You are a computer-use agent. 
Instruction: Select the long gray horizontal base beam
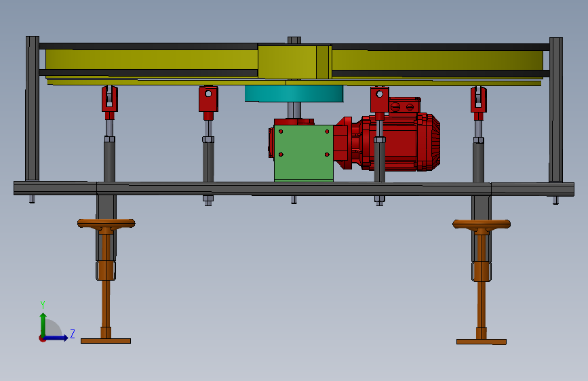pyautogui.click(x=294, y=188)
